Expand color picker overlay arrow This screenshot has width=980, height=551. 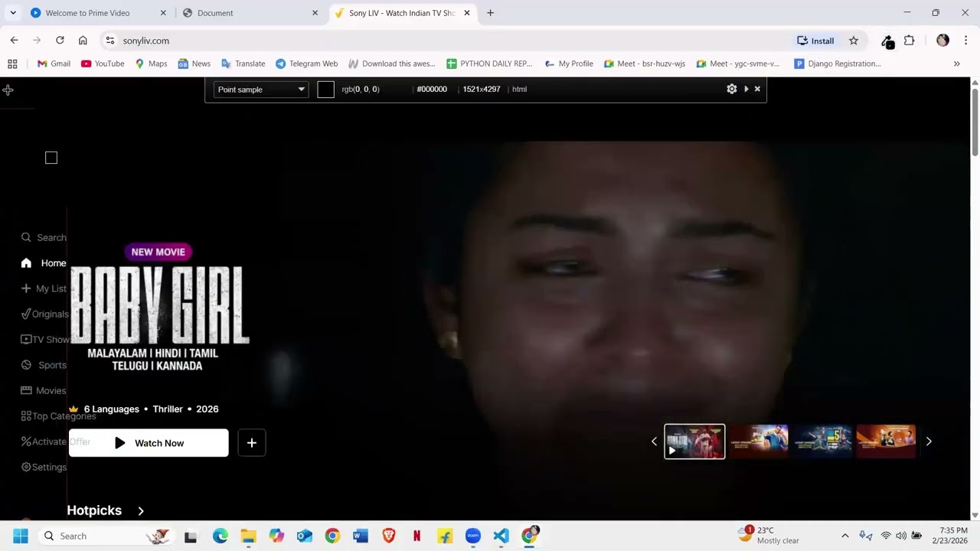746,89
